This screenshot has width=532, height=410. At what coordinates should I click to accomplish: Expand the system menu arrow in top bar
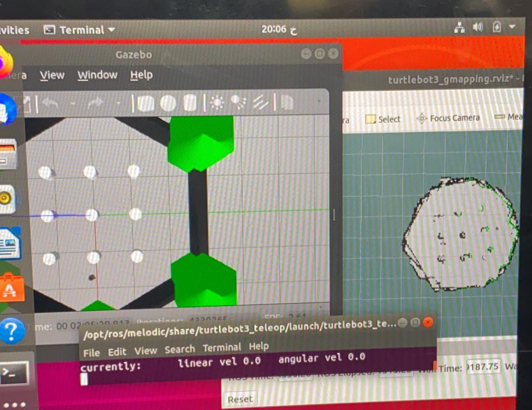[x=512, y=27]
